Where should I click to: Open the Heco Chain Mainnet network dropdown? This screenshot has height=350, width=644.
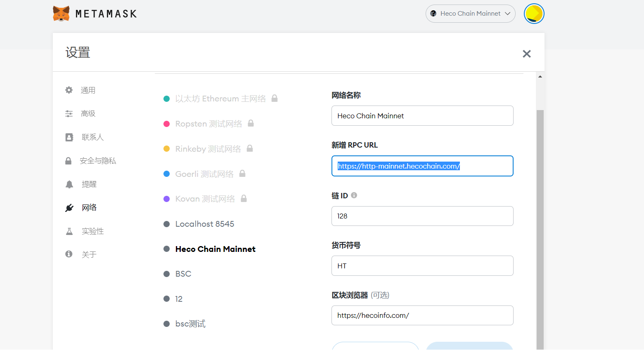pos(471,14)
